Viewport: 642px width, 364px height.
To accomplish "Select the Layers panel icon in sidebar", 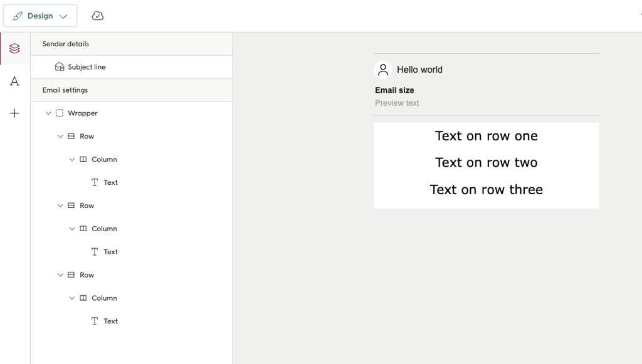I will pyautogui.click(x=14, y=48).
